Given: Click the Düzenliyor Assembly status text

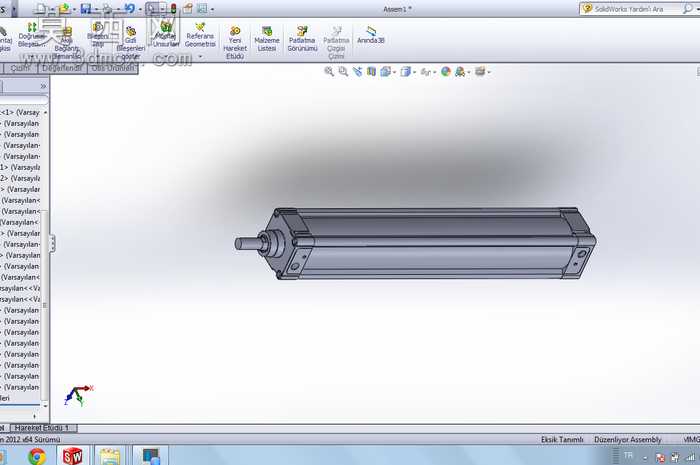Looking at the screenshot, I should 627,440.
